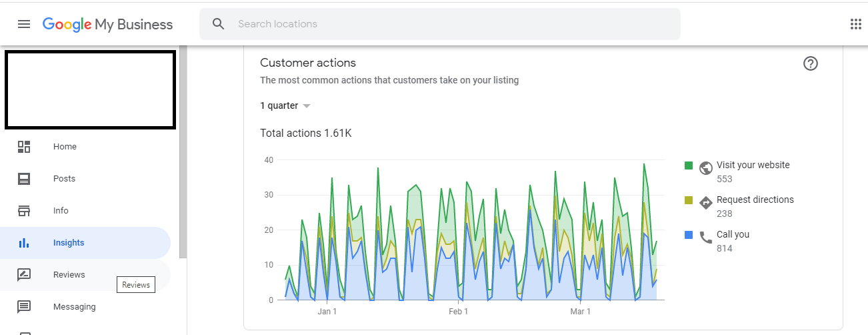Click the directions arrow icon
The image size is (868, 335).
tap(706, 202)
